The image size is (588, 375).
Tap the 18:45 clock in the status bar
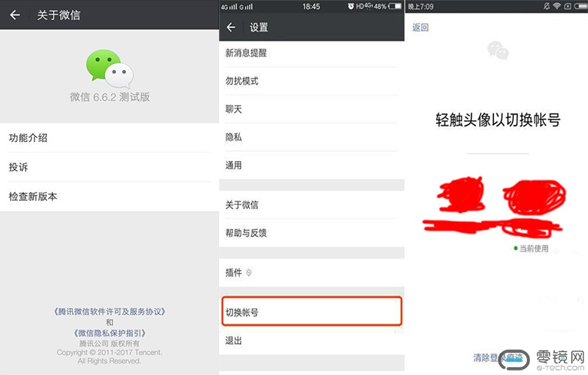pos(311,7)
